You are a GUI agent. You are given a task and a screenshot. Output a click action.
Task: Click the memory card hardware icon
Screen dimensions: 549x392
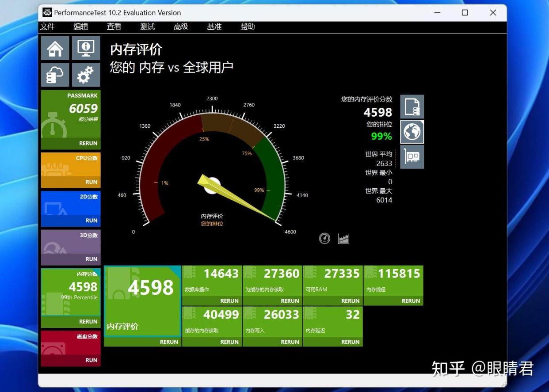(x=412, y=157)
